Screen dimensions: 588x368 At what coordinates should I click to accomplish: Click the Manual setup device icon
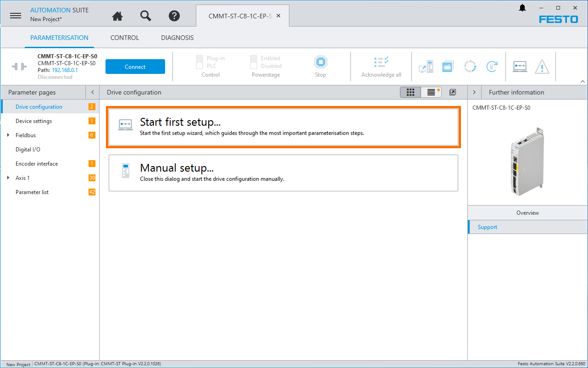click(x=126, y=171)
